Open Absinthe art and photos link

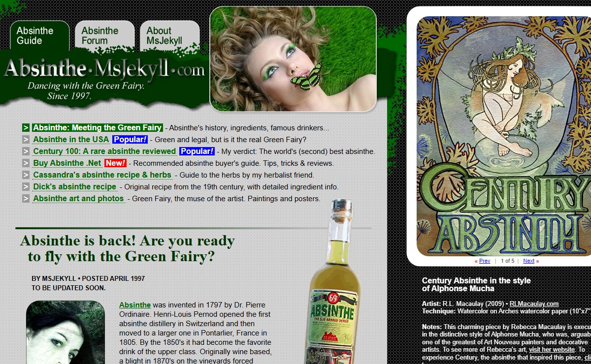[78, 199]
